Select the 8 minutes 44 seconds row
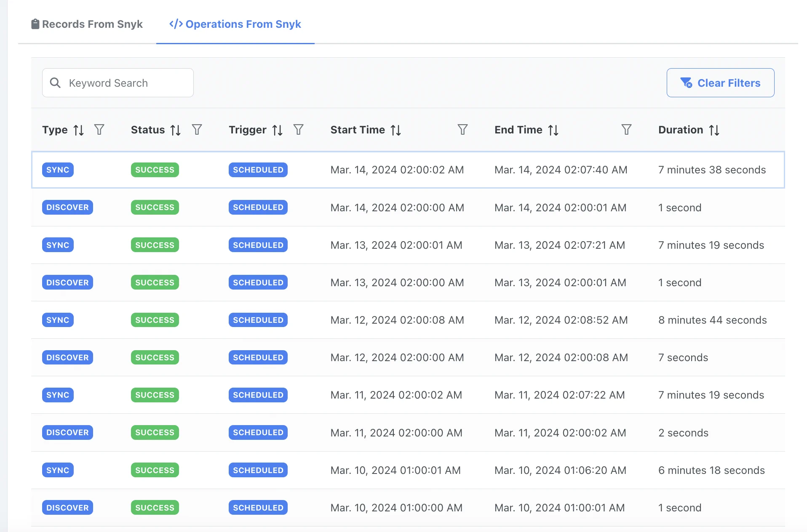Screen dimensions: 807x532 (x=712, y=320)
